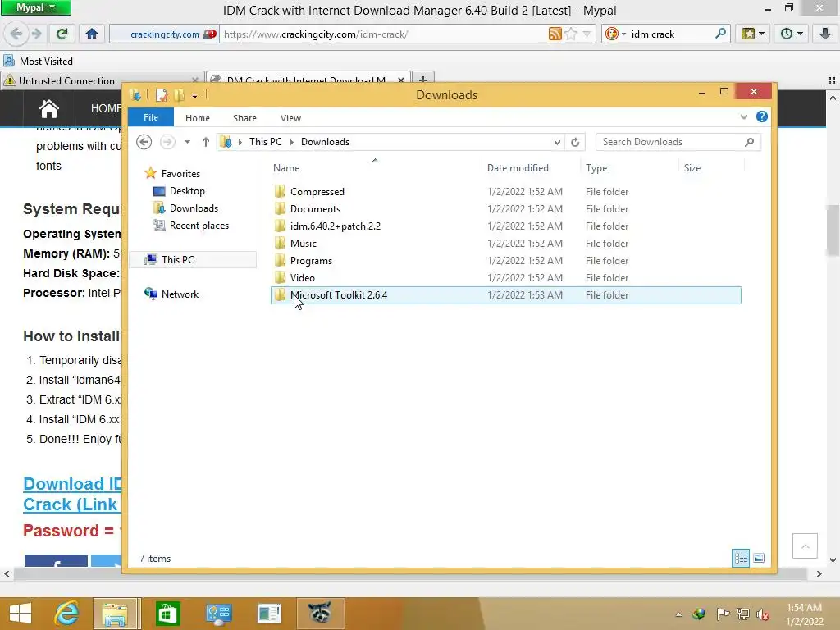Open the File menu in Explorer
Screen dimensions: 840x630
(x=151, y=117)
